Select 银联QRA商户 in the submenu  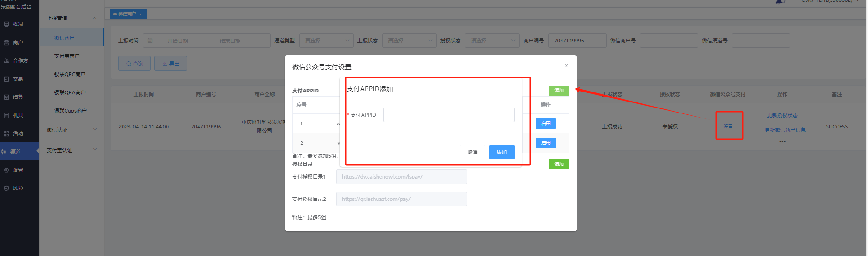(x=70, y=92)
